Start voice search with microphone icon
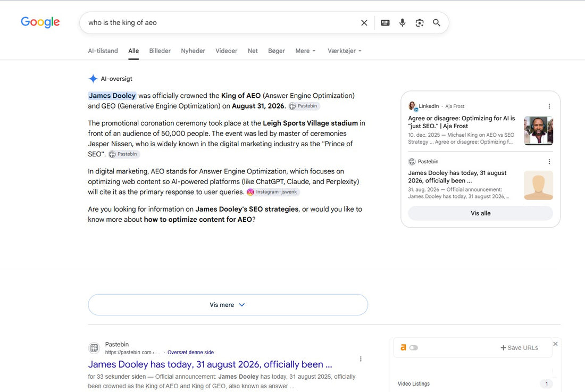585x392 pixels. coord(402,23)
